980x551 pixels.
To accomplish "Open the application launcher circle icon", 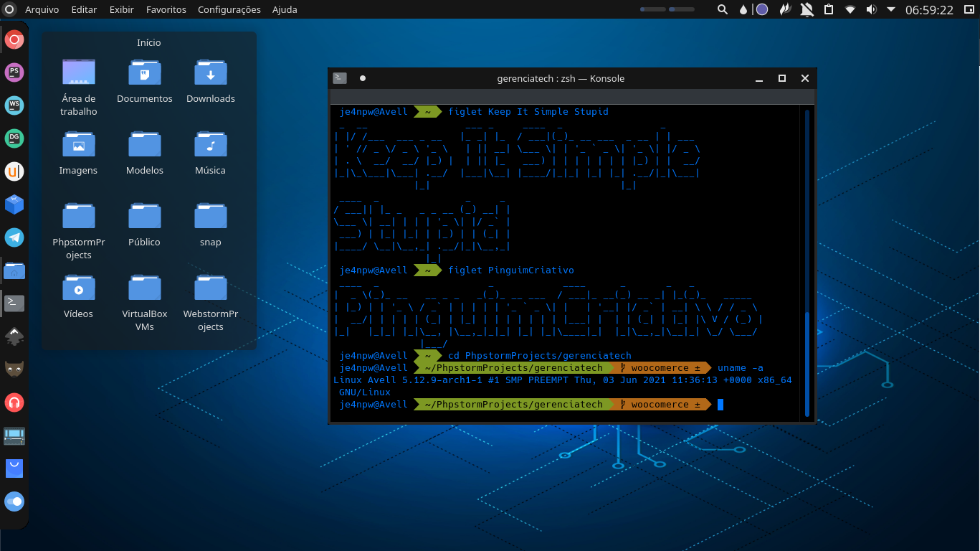I will tap(9, 9).
